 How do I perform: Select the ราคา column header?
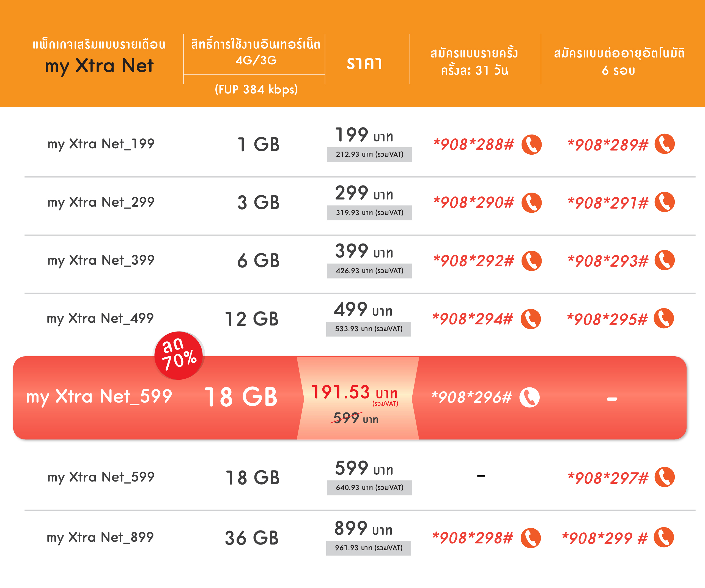click(x=364, y=63)
